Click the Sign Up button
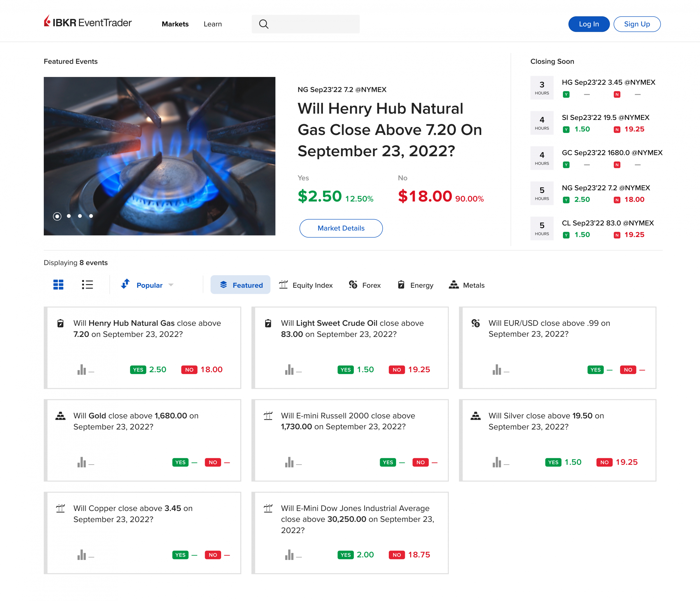The height and width of the screenshot is (601, 700). coord(637,24)
